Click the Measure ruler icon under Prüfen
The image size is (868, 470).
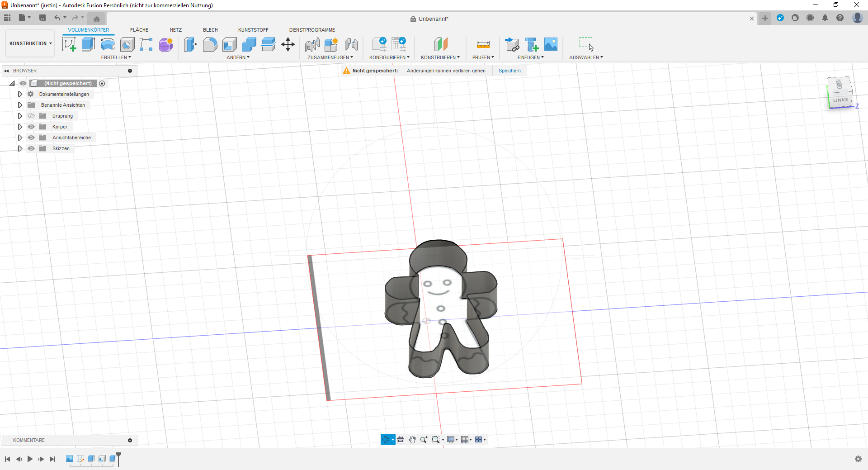(x=483, y=44)
